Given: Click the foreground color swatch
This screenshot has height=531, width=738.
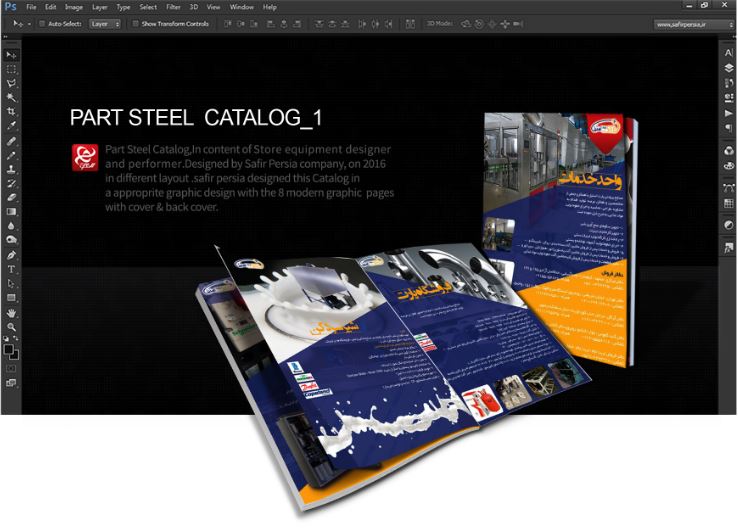Looking at the screenshot, I should (8, 347).
